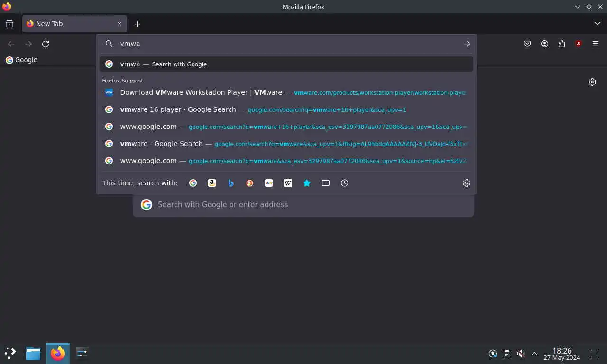Close the New Tab tab
The width and height of the screenshot is (607, 364).
pos(120,24)
